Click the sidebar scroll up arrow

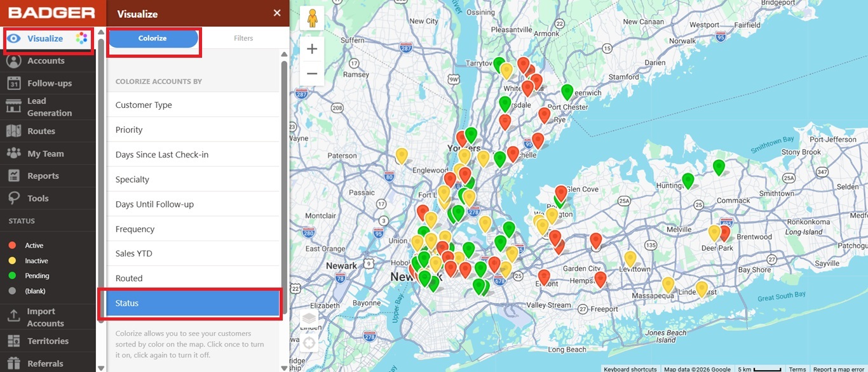[101, 32]
